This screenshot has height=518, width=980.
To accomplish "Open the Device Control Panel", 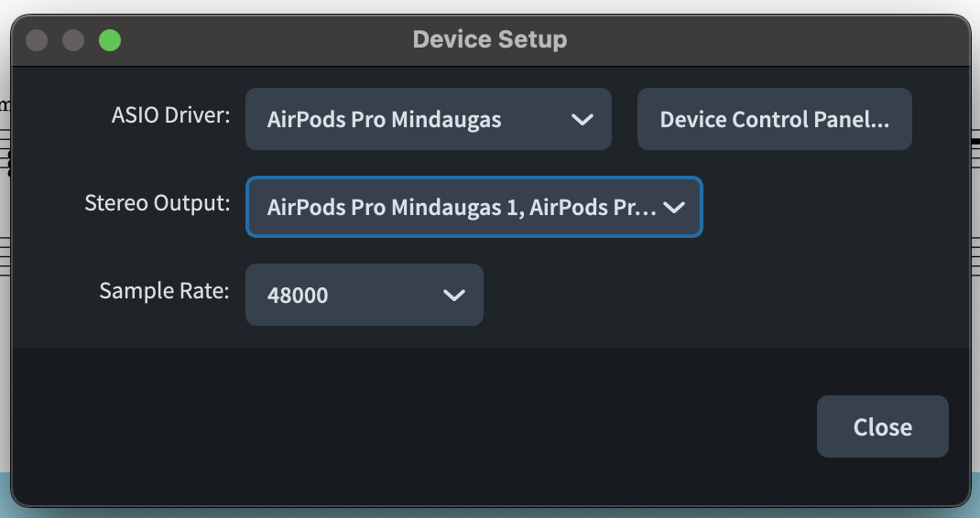I will point(774,119).
